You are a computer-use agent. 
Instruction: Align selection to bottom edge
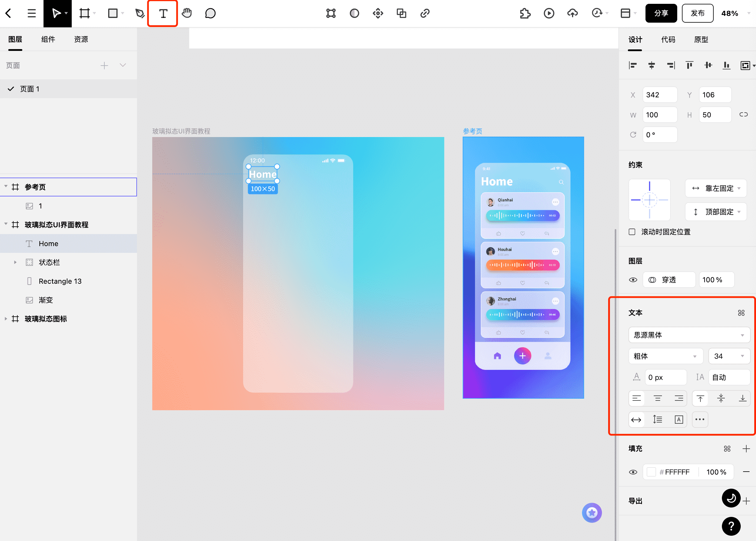727,65
